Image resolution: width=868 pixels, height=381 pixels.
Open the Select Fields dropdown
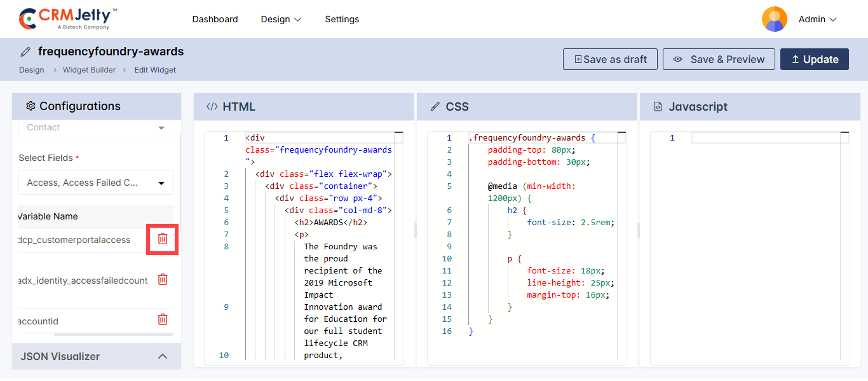[96, 183]
